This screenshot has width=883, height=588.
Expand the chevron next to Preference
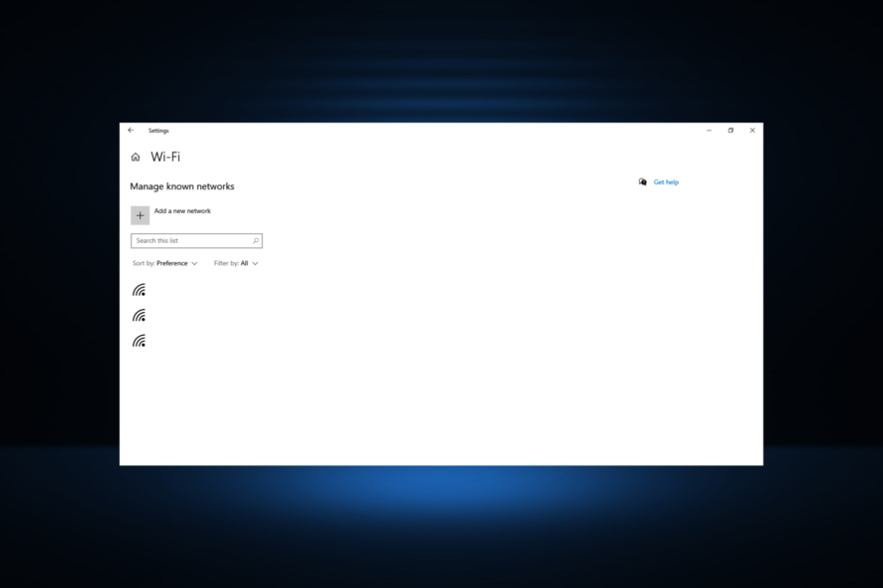point(194,263)
